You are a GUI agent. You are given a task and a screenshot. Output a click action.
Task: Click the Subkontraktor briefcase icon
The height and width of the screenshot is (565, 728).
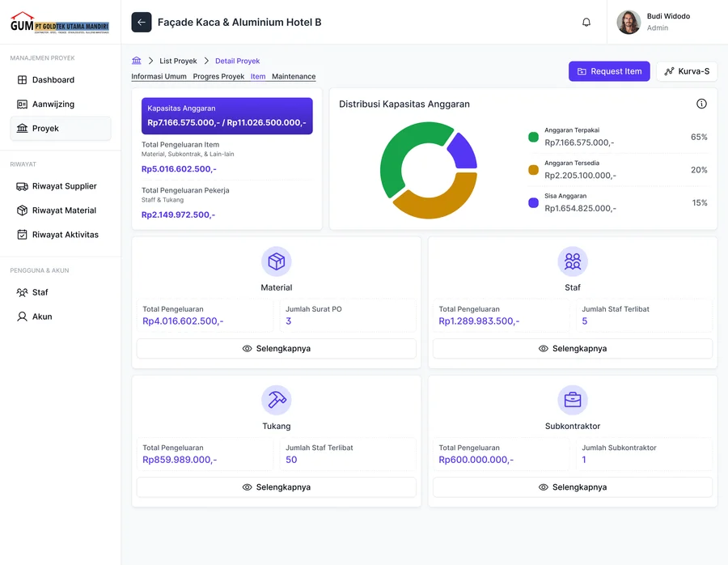pyautogui.click(x=573, y=400)
